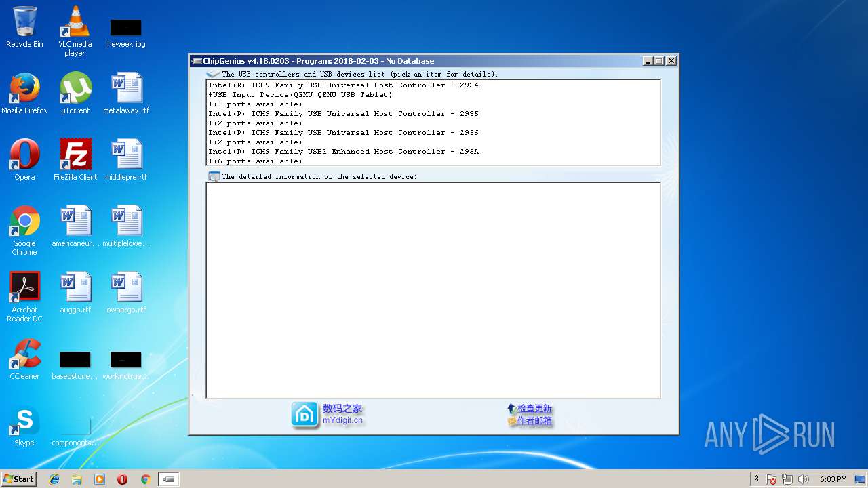This screenshot has height=488, width=868.
Task: Select the USB Input Device QEMU Tablet row
Action: pos(433,95)
